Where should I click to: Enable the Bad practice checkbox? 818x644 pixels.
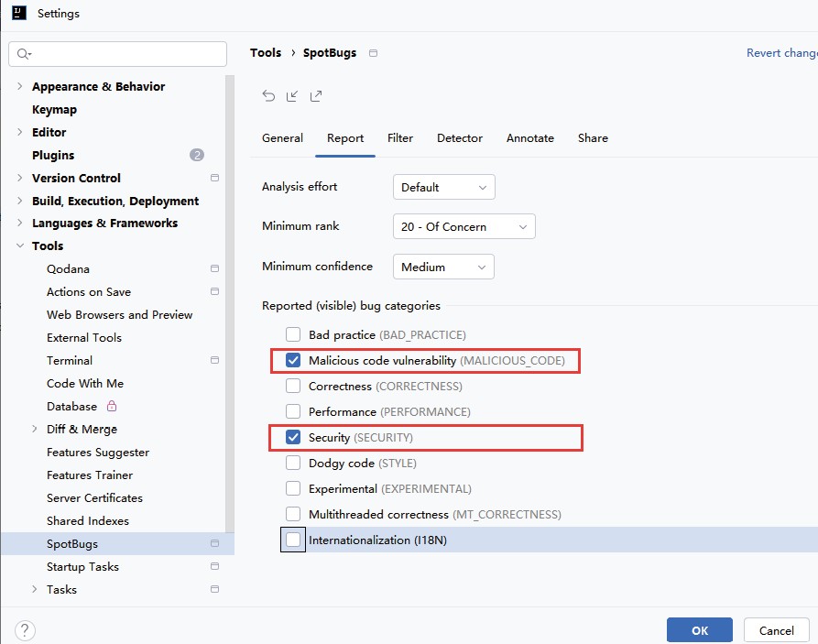coord(293,334)
